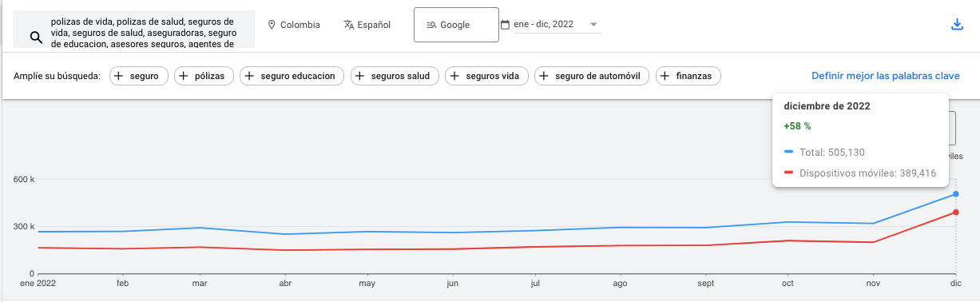980x302 pixels.
Task: Open the calendar date icon
Action: (505, 25)
